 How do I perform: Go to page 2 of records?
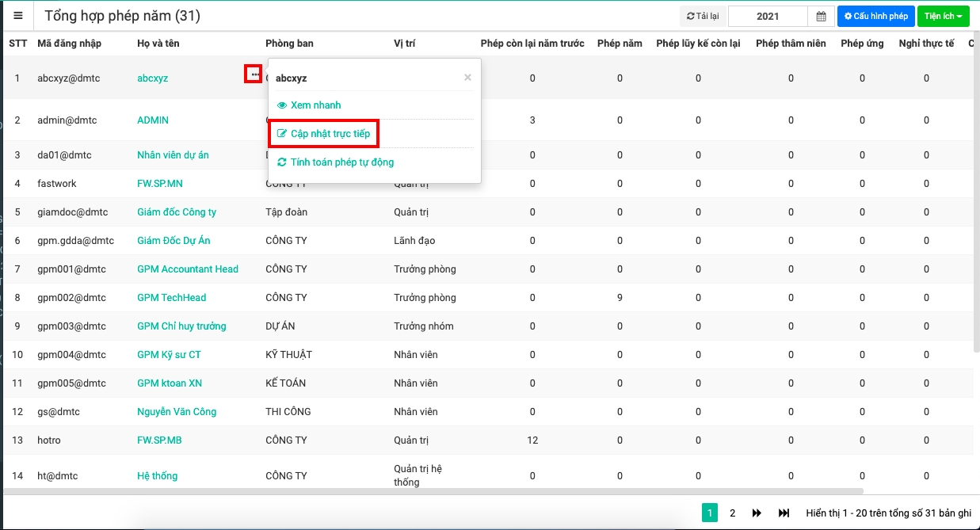pyautogui.click(x=732, y=513)
